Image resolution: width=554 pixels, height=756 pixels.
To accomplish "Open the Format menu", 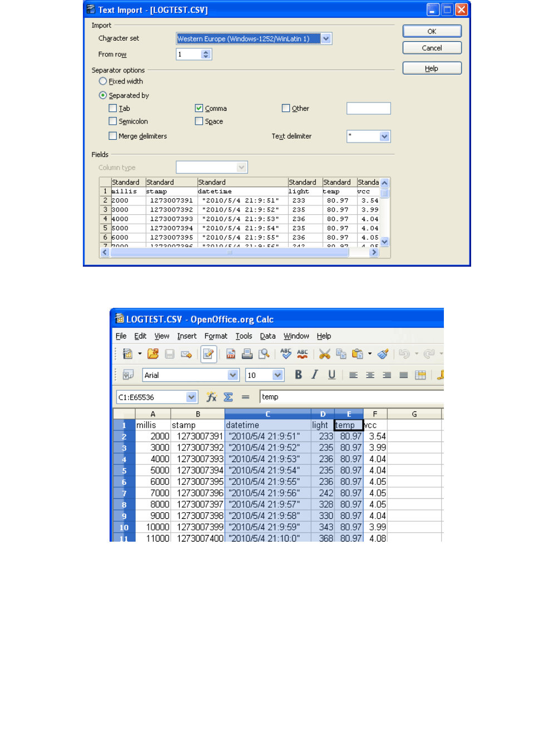I will click(x=216, y=336).
